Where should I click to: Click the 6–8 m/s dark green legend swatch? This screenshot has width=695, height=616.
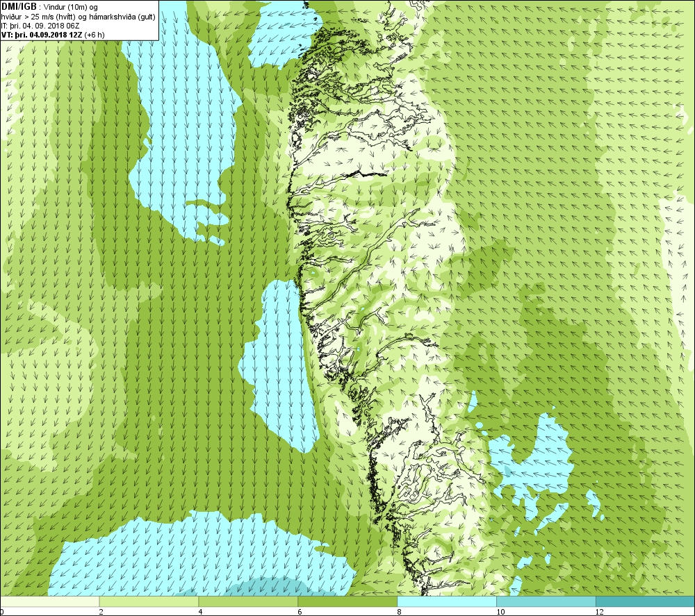point(347,601)
